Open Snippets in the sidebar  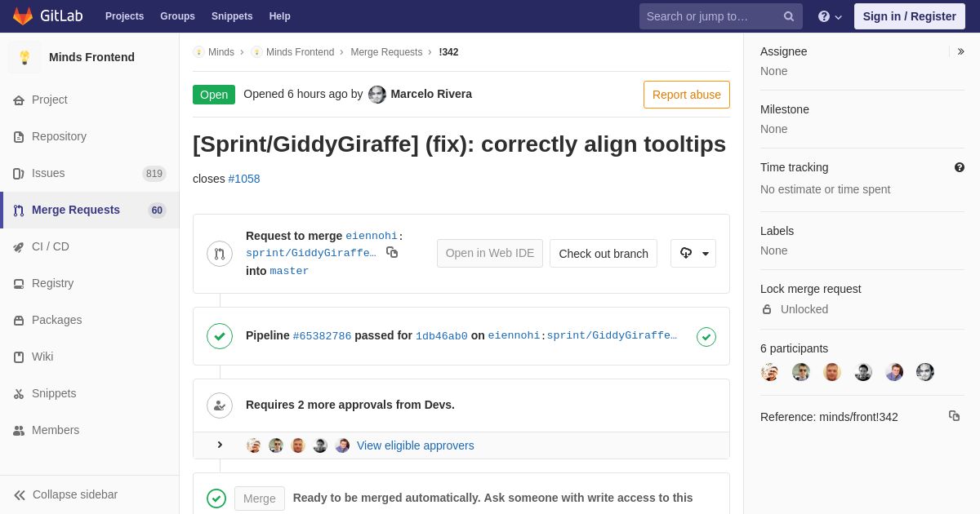[54, 393]
